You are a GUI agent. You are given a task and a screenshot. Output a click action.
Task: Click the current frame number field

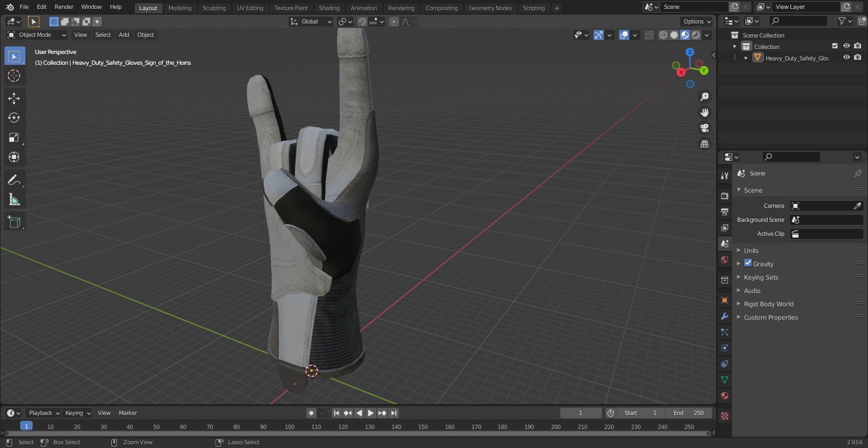[x=581, y=413]
